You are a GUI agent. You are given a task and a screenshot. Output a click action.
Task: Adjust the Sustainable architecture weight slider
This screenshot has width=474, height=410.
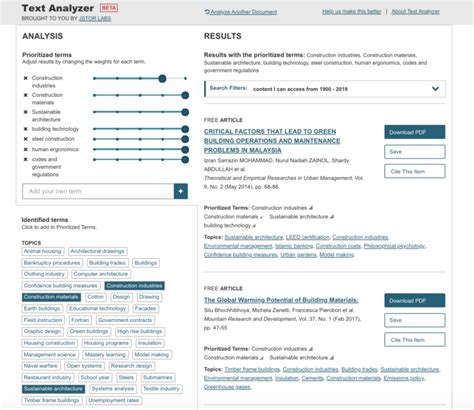point(185,112)
